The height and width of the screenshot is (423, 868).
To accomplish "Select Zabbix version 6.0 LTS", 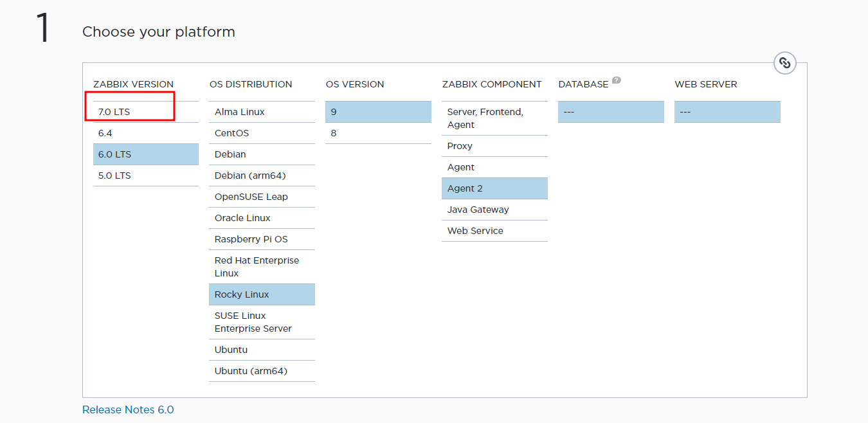I will [146, 154].
